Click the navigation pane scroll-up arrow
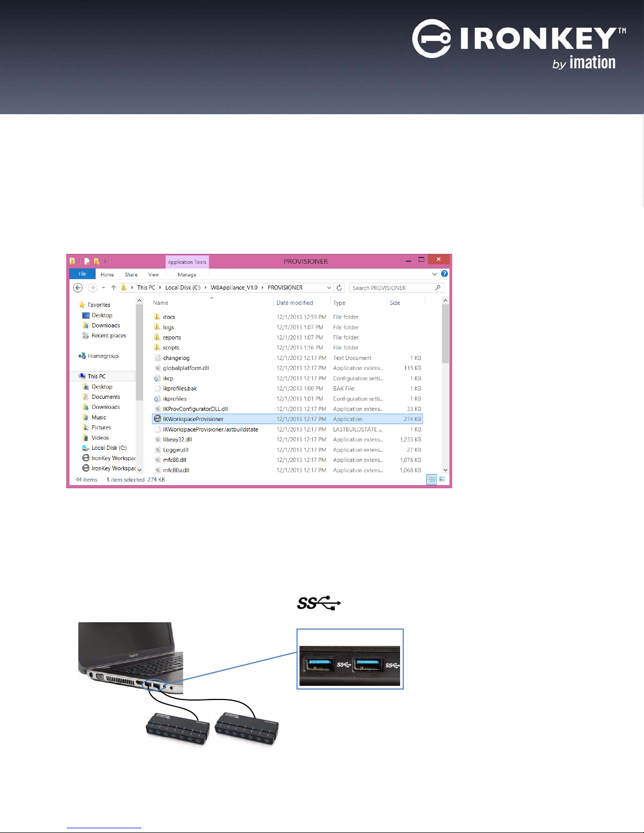Screen dimensions: 644x833 pos(139,301)
